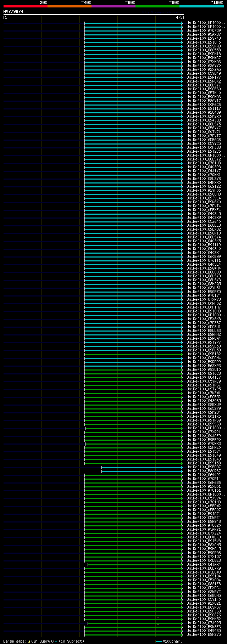Select label UniRef100_B9GC76
Viewport: 227px width, 644px height.
(204, 615)
